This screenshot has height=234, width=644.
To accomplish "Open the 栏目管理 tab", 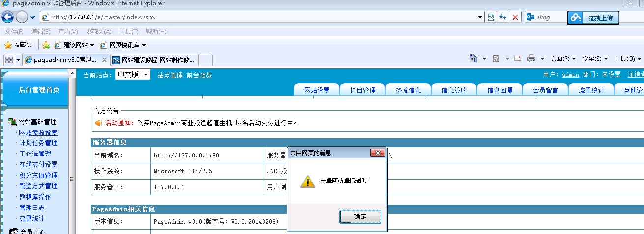I will pyautogui.click(x=363, y=90).
